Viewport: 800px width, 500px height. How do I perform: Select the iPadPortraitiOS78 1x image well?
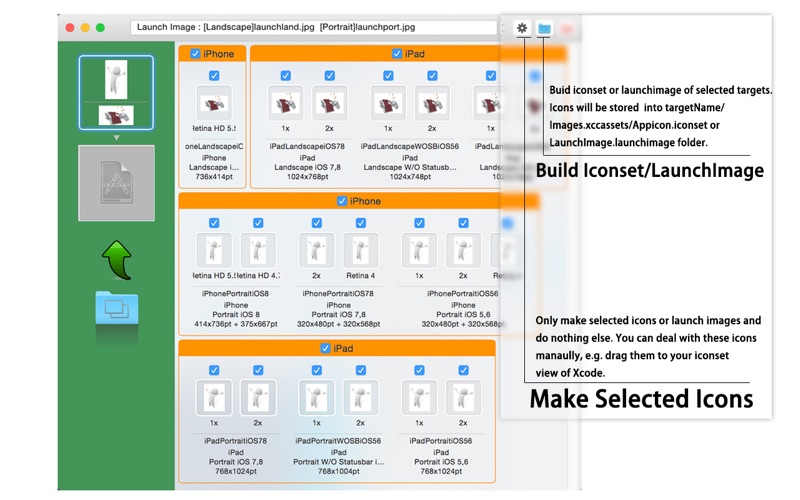pyautogui.click(x=214, y=397)
